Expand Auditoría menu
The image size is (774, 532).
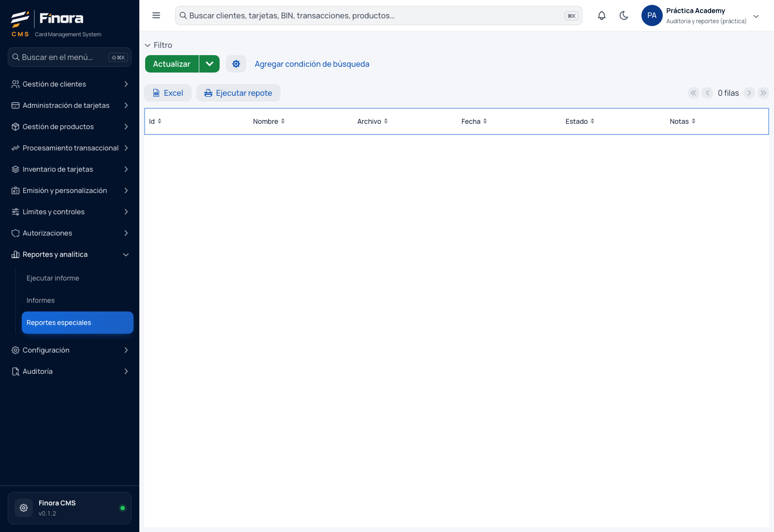point(70,371)
